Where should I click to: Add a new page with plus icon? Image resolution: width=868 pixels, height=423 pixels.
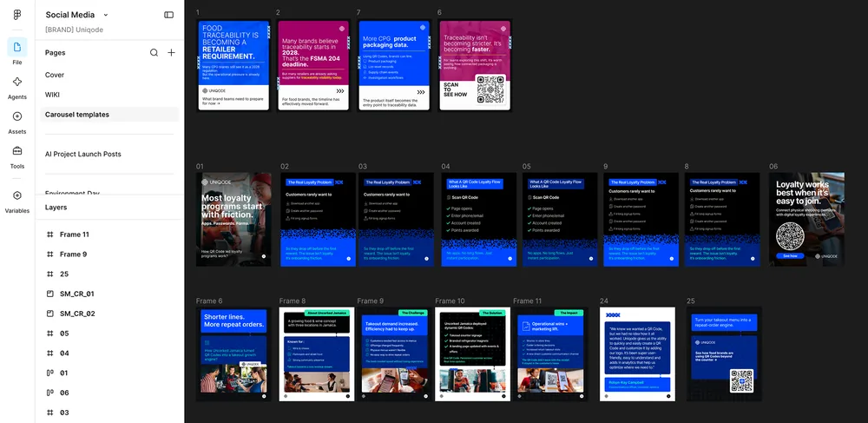click(x=172, y=53)
